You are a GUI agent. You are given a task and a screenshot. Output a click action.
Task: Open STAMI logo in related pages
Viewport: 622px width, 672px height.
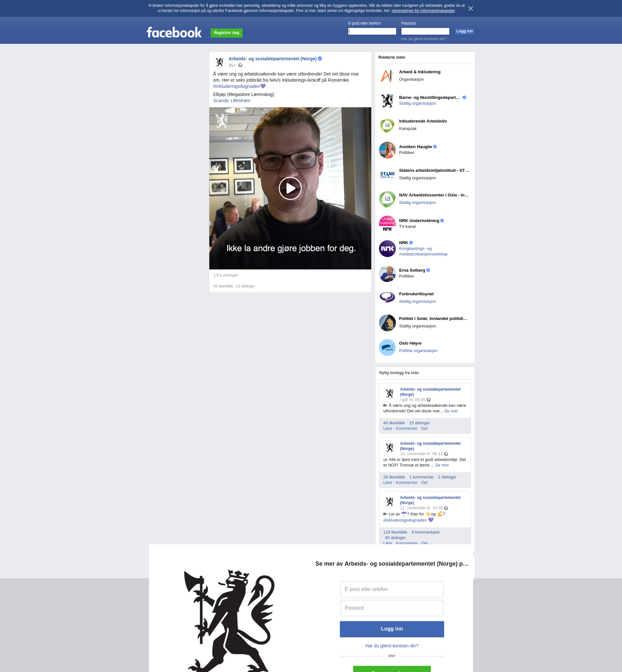coord(387,174)
